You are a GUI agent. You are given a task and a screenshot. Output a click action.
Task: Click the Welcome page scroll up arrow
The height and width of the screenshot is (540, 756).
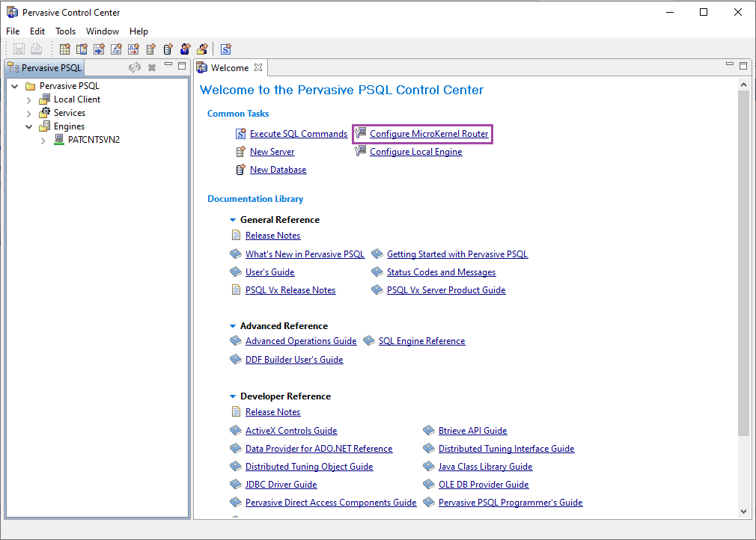[x=743, y=85]
